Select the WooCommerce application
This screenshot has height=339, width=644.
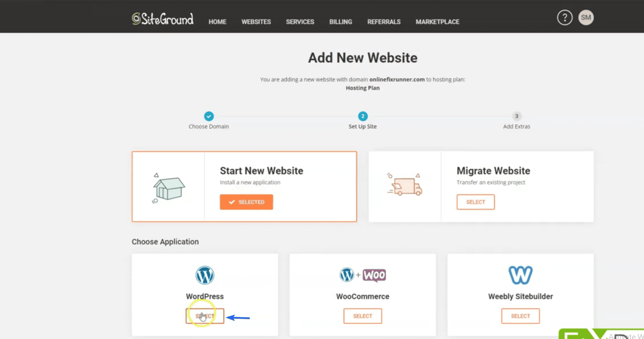[363, 316]
